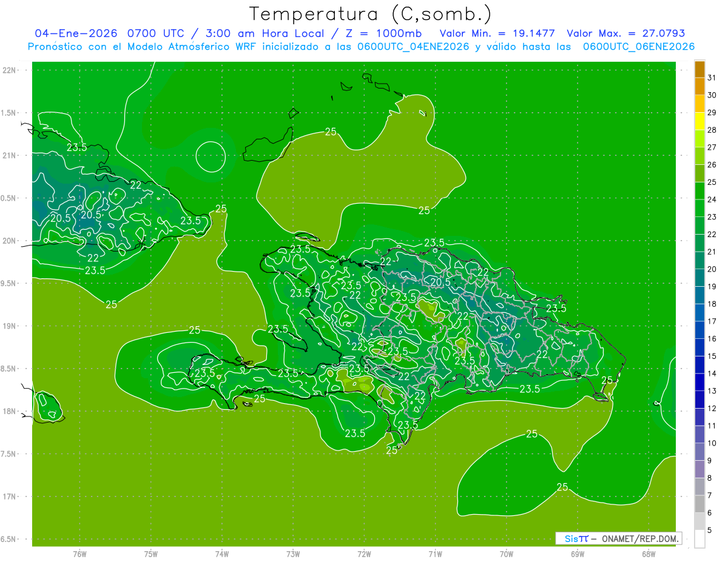The height and width of the screenshot is (562, 728).
Task: Click the "68W" longitude axis label
Action: 649,554
